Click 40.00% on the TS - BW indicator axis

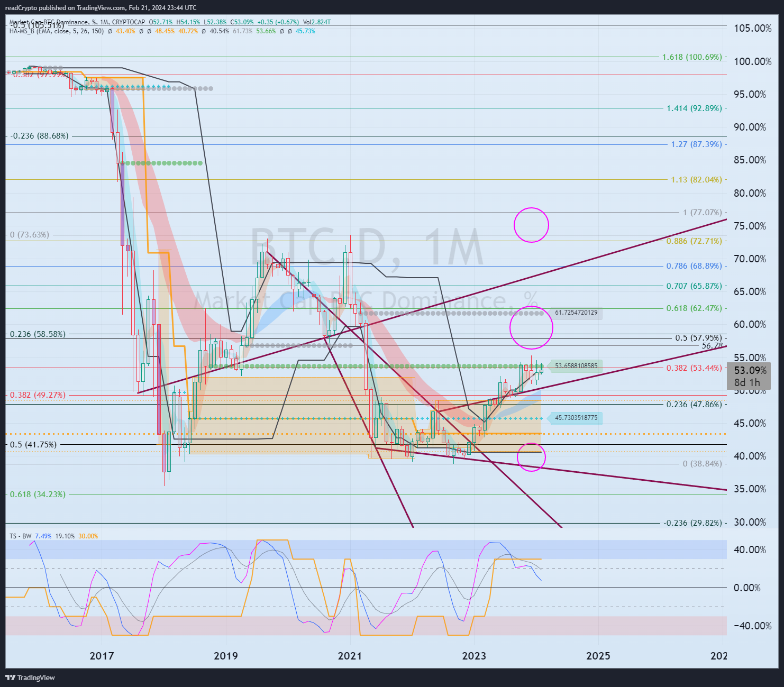click(x=750, y=549)
